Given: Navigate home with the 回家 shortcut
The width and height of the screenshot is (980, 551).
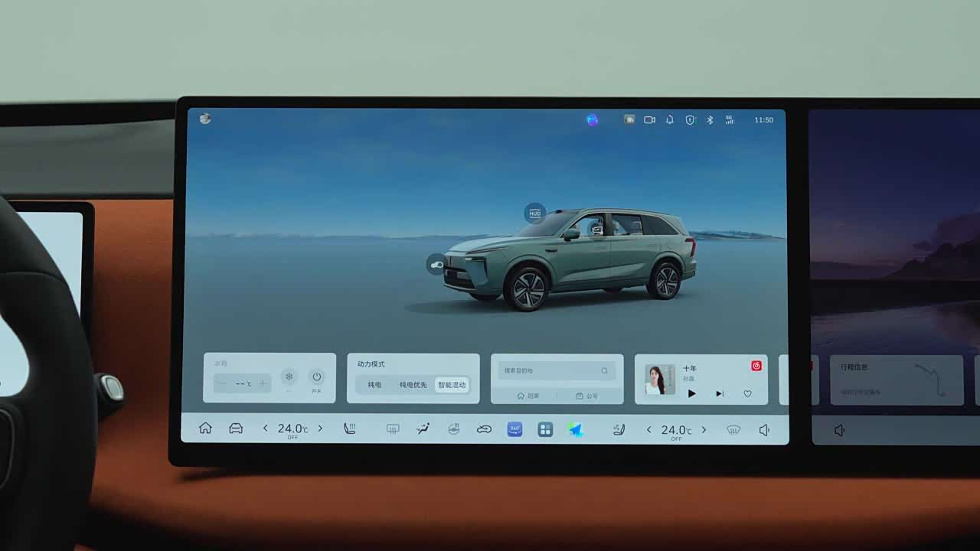Looking at the screenshot, I should point(528,396).
